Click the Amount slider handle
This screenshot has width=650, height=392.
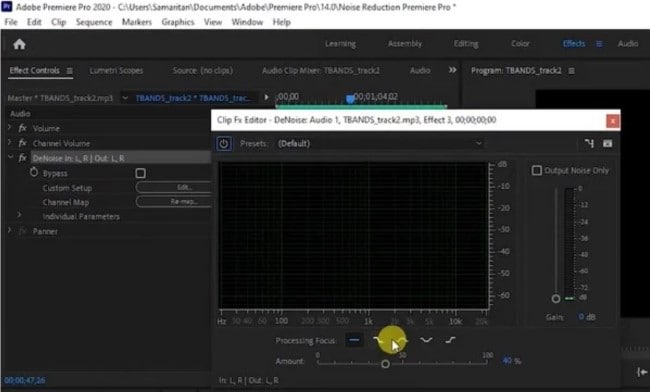pyautogui.click(x=385, y=364)
